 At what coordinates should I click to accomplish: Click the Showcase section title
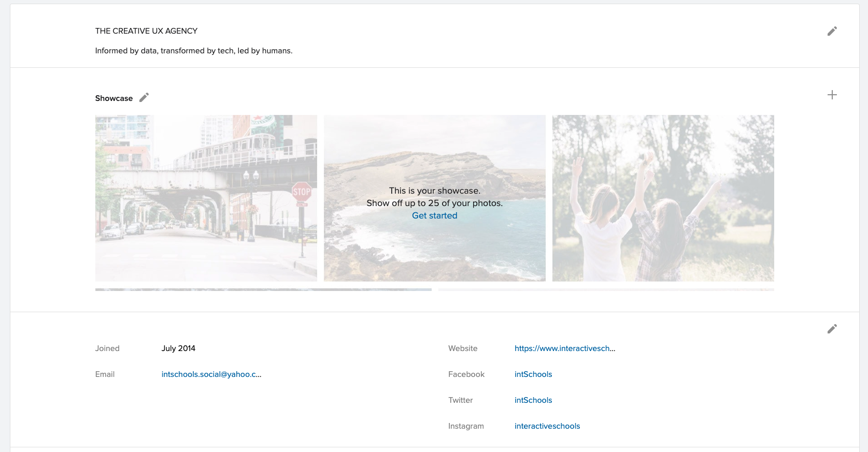[113, 98]
